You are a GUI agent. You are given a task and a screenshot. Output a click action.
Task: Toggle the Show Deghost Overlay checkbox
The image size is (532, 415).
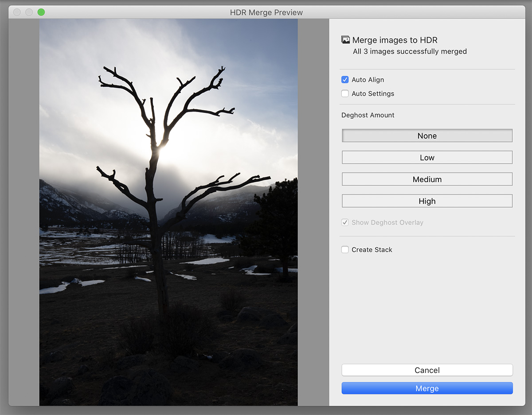pos(345,222)
